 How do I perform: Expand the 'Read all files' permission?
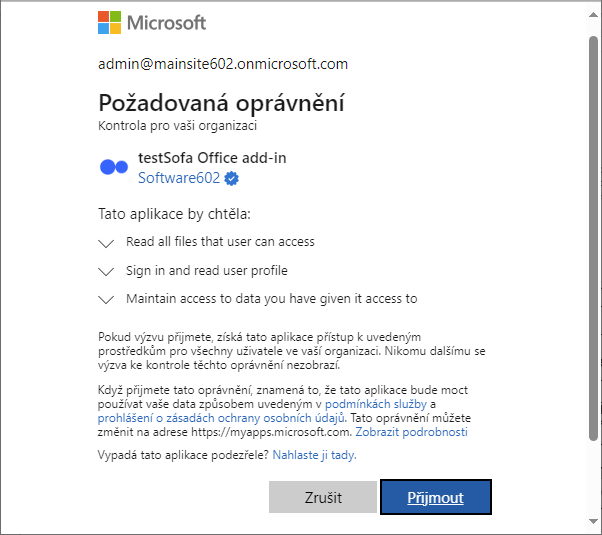point(107,242)
